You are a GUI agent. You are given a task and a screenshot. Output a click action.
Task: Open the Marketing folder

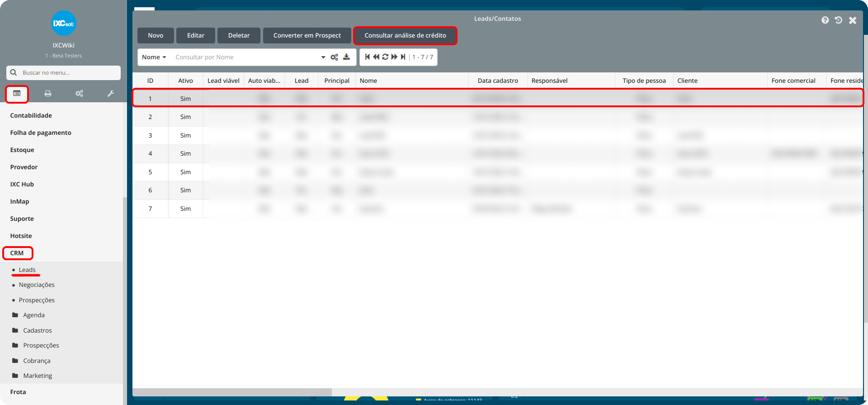click(x=33, y=376)
